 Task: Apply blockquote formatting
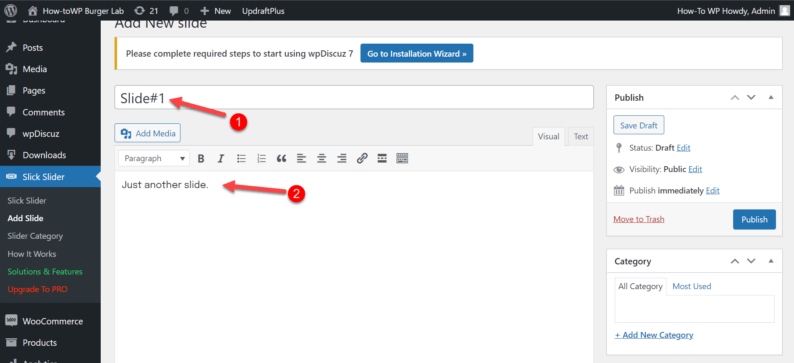[282, 158]
